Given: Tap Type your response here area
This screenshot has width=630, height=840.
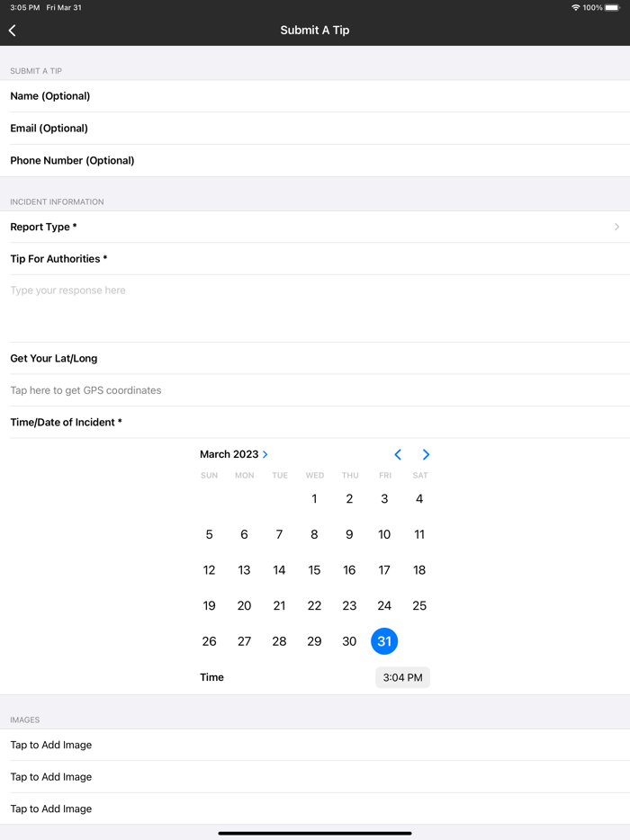Looking at the screenshot, I should coord(315,308).
